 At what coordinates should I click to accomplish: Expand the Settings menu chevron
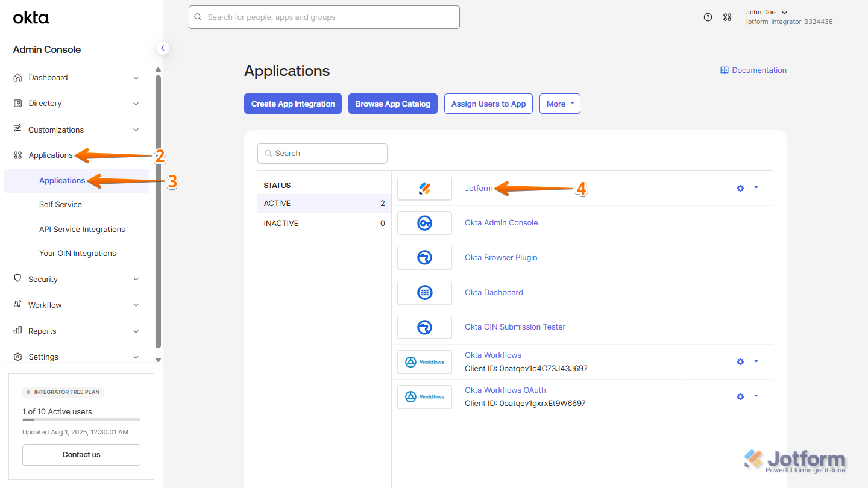[136, 357]
